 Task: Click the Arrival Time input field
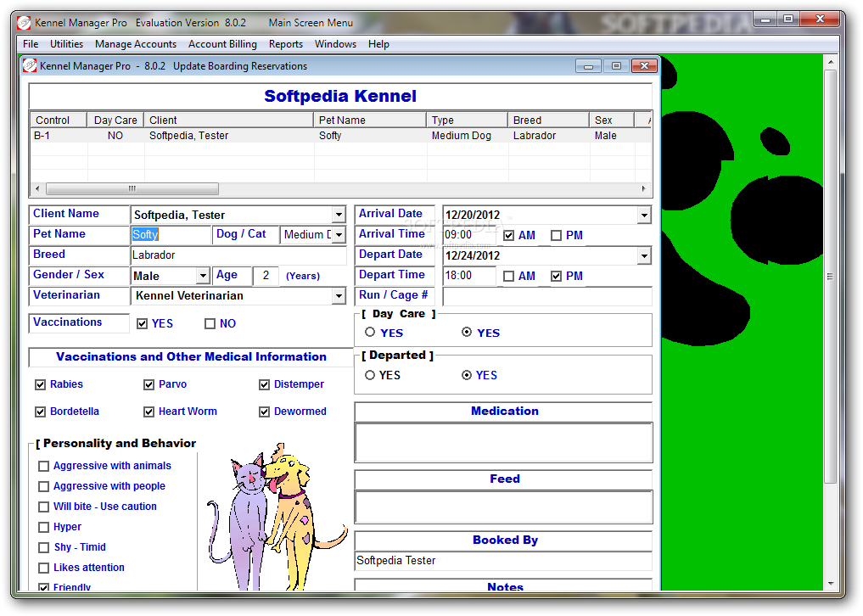(469, 235)
